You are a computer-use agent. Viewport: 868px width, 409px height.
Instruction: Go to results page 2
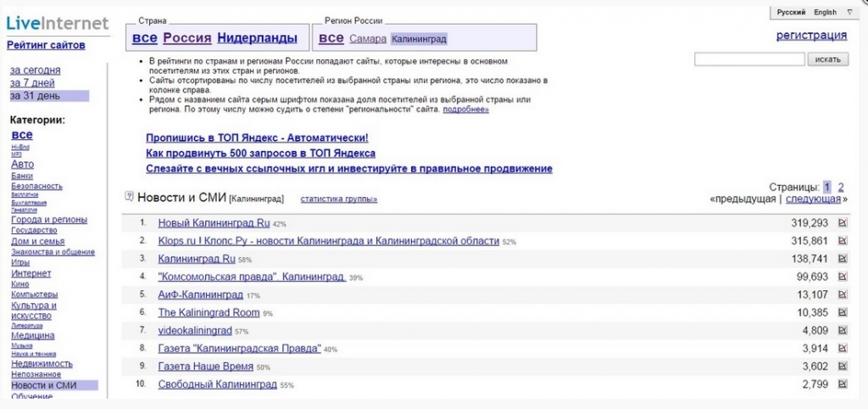(x=841, y=187)
